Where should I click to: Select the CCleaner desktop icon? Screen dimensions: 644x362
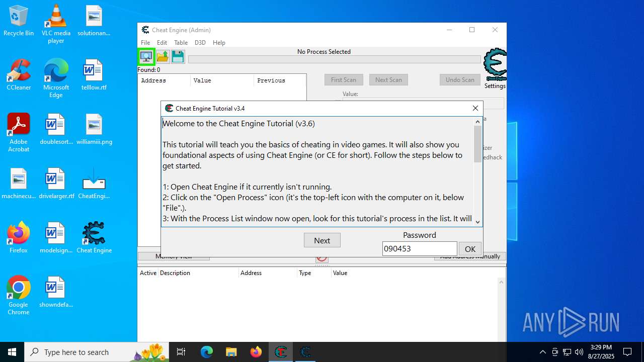(19, 75)
